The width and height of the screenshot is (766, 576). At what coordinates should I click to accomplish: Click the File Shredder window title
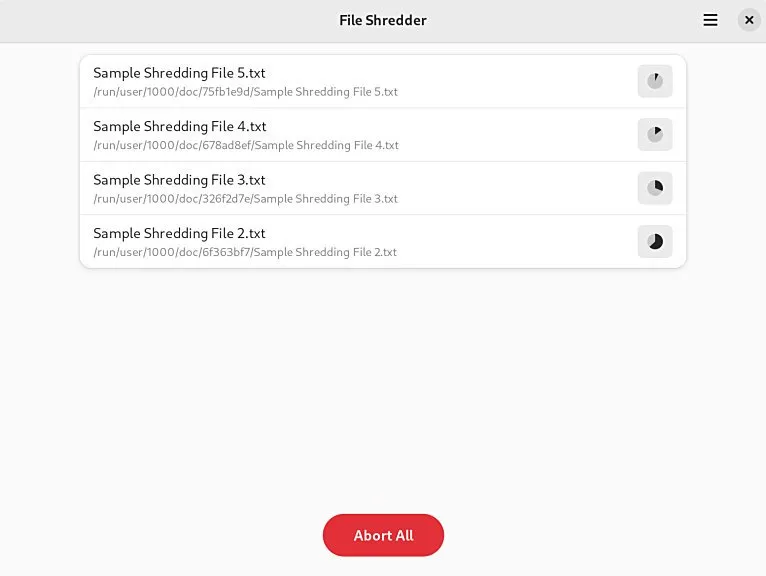tap(383, 20)
